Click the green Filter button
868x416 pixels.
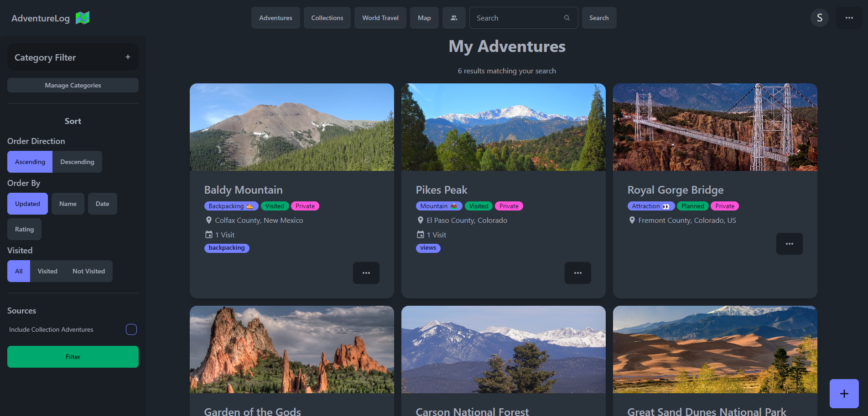click(x=73, y=357)
